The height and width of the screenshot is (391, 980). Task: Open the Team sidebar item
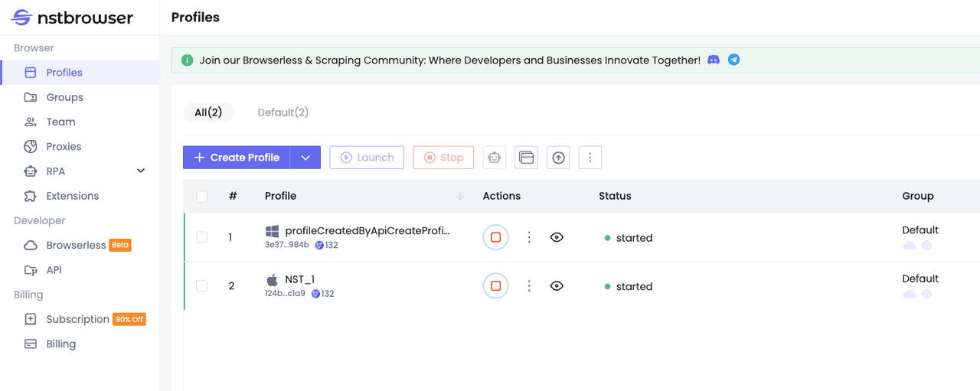tap(80, 122)
